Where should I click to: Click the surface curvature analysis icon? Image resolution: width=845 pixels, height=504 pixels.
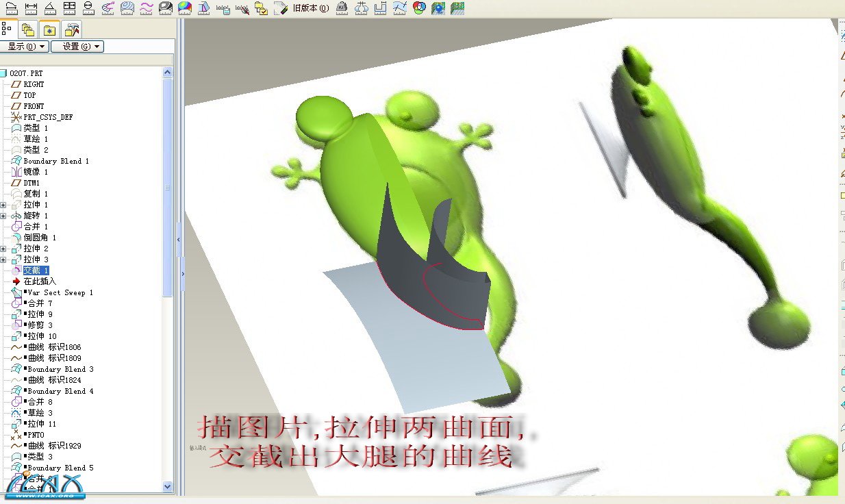pyautogui.click(x=127, y=8)
